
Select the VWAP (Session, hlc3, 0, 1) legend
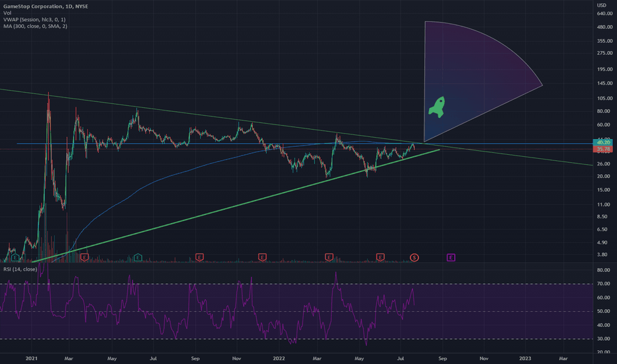[34, 20]
